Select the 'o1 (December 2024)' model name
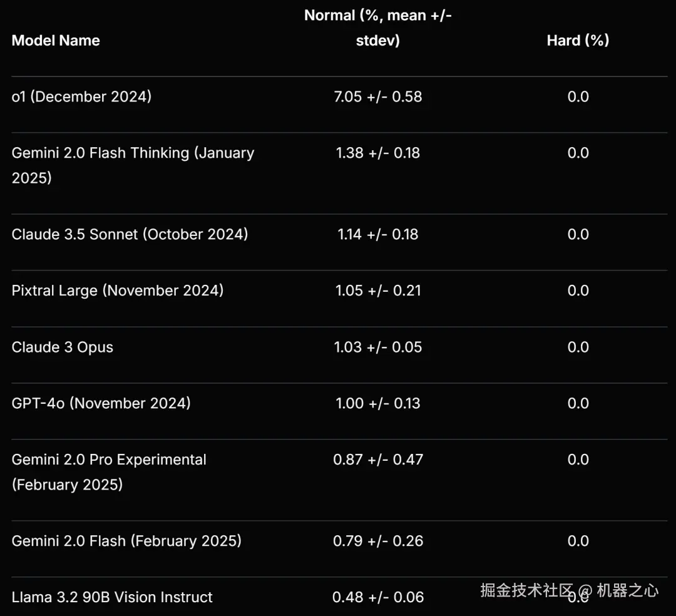The width and height of the screenshot is (676, 616). click(x=81, y=96)
